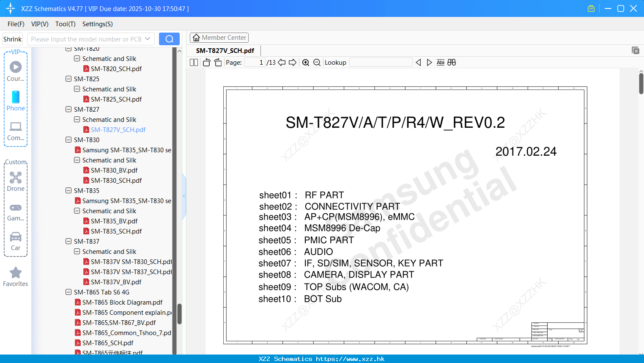Collapse the SM-T830 tree node
Image resolution: width=644 pixels, height=363 pixels.
pyautogui.click(x=69, y=140)
